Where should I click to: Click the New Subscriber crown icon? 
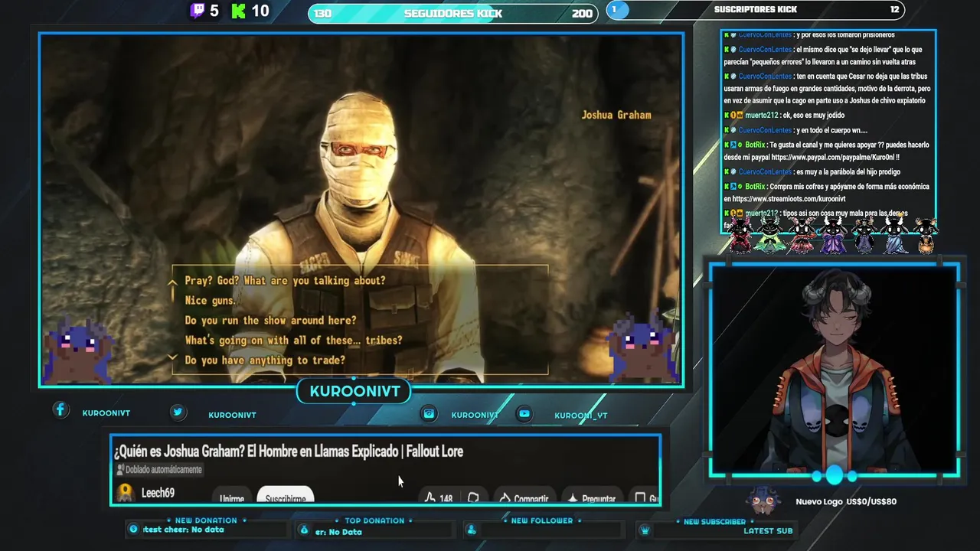pyautogui.click(x=645, y=530)
